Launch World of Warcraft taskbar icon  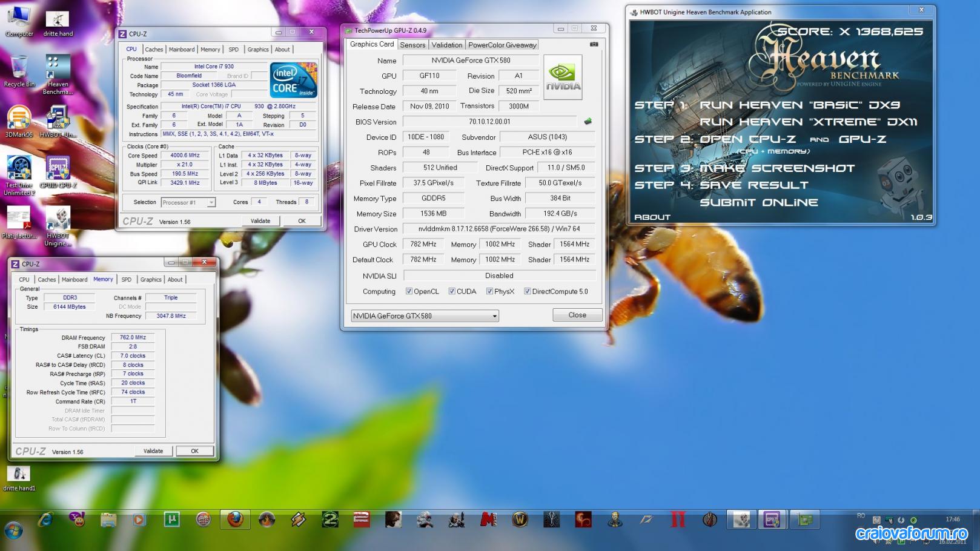520,520
